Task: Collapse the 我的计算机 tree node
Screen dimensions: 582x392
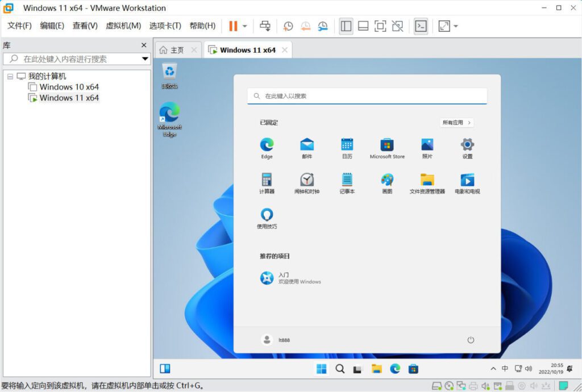Action: [x=10, y=76]
